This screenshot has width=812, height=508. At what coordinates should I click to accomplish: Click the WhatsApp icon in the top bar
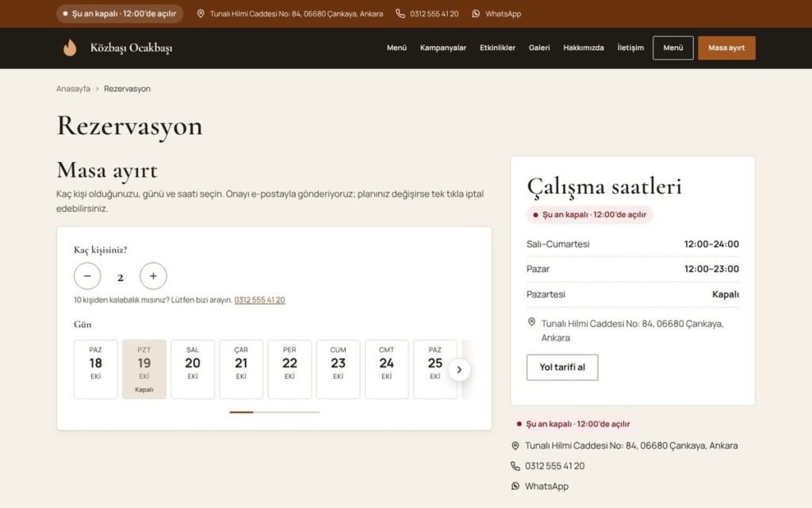pyautogui.click(x=476, y=14)
